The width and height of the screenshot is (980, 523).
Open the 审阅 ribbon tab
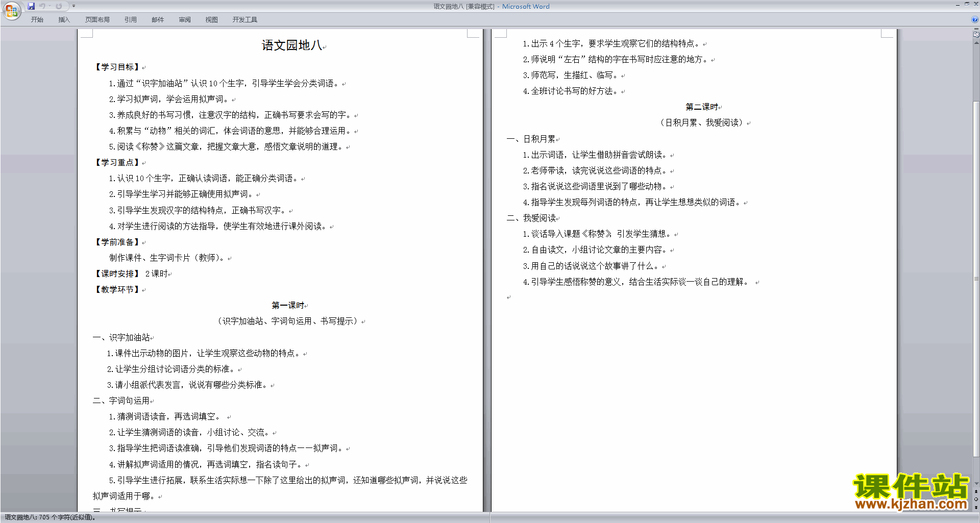click(x=185, y=20)
